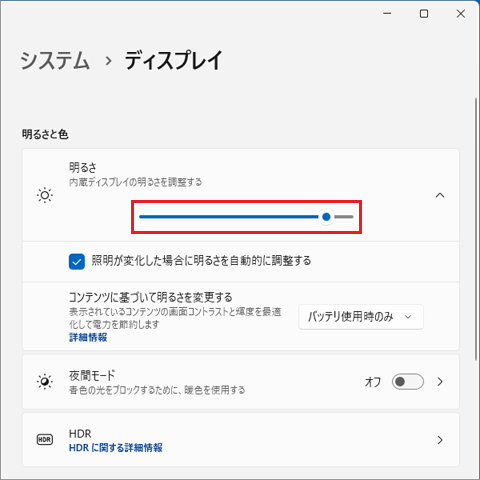Screen dimensions: 480x480
Task: Open 夜間モード settings via its chevron
Action: coord(440,382)
